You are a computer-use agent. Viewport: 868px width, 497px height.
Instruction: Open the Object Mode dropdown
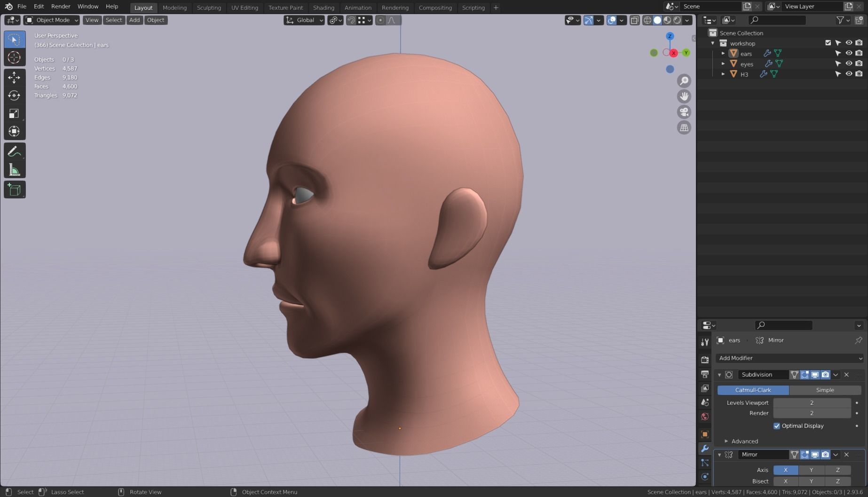(52, 20)
